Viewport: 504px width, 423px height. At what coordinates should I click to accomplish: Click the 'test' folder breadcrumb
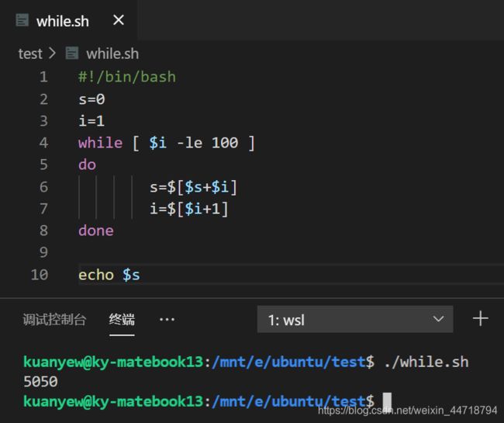(30, 54)
